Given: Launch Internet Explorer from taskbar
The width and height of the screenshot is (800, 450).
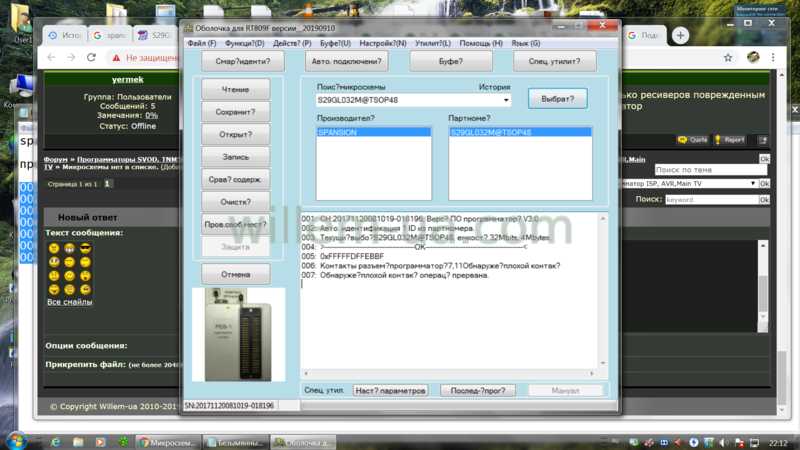Looking at the screenshot, I should coord(55,442).
